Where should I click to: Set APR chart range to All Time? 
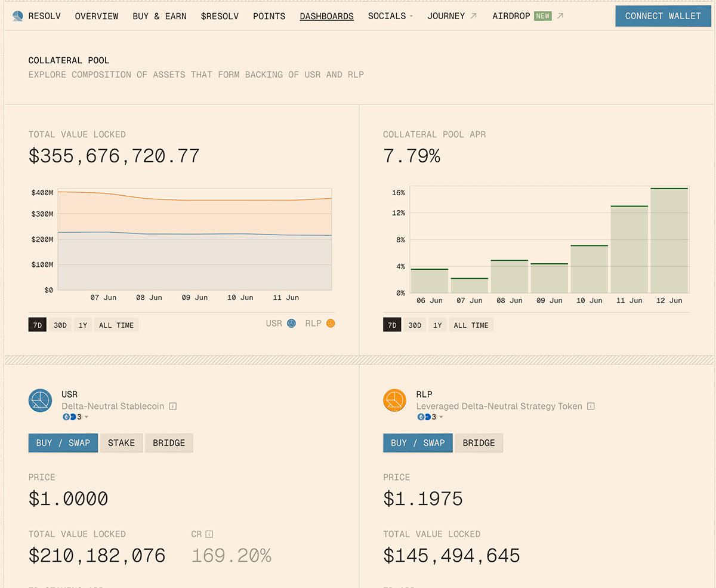tap(471, 325)
